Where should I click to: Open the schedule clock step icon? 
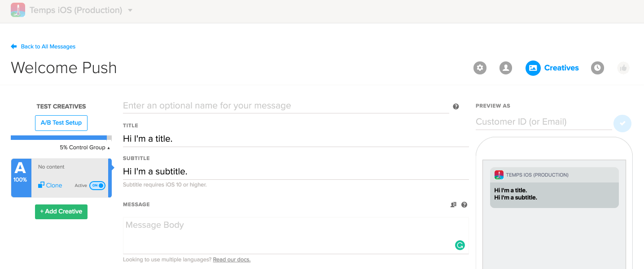click(597, 68)
